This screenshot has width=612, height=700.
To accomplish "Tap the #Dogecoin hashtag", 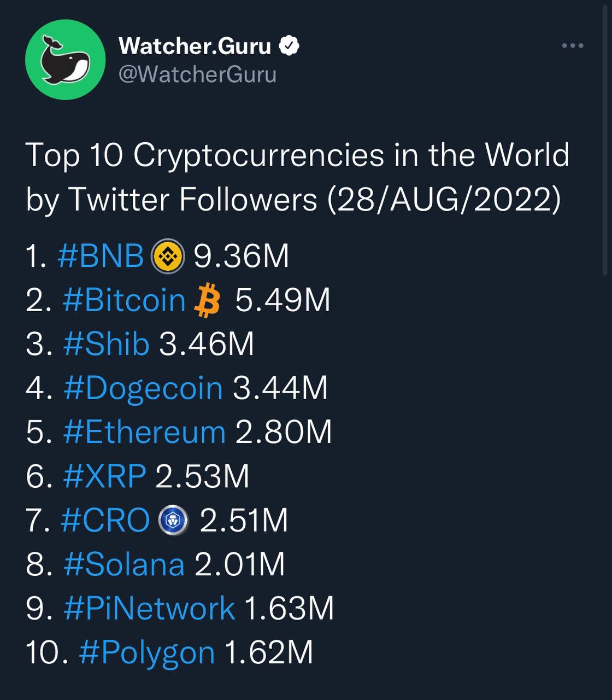I will (x=143, y=388).
